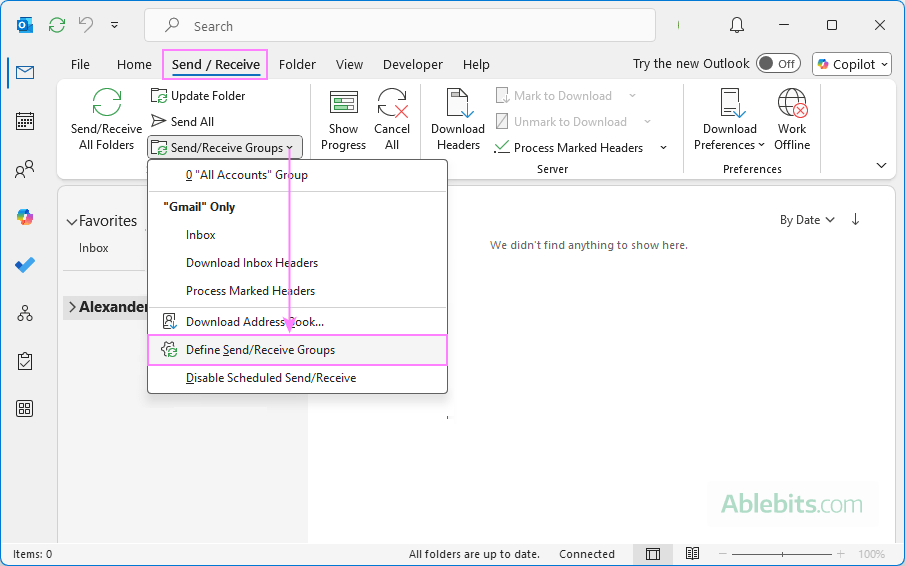Select the Send / Receive tab
The width and height of the screenshot is (905, 566).
(x=215, y=65)
